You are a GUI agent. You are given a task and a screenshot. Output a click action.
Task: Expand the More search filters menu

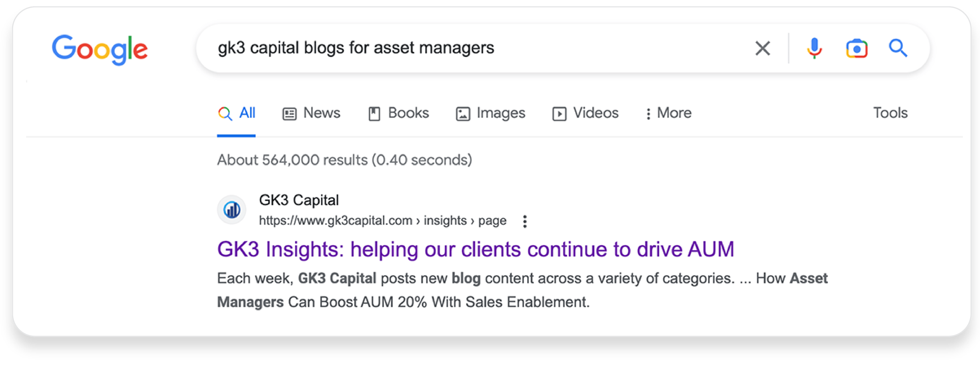pyautogui.click(x=669, y=113)
